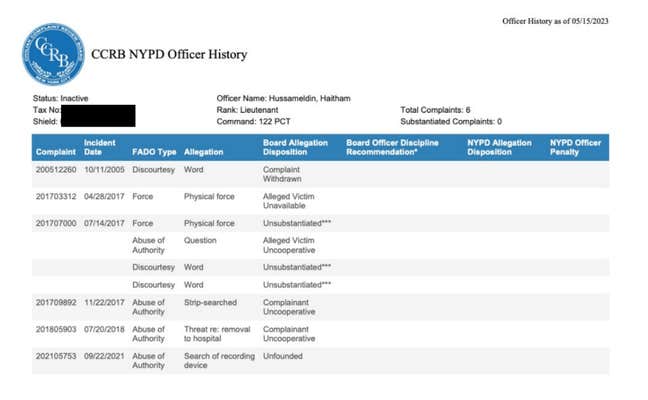Click the Incident Date column header

101,147
